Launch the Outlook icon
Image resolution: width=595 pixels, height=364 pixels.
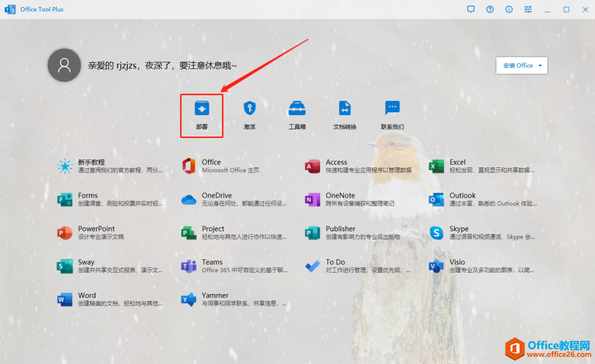[436, 199]
